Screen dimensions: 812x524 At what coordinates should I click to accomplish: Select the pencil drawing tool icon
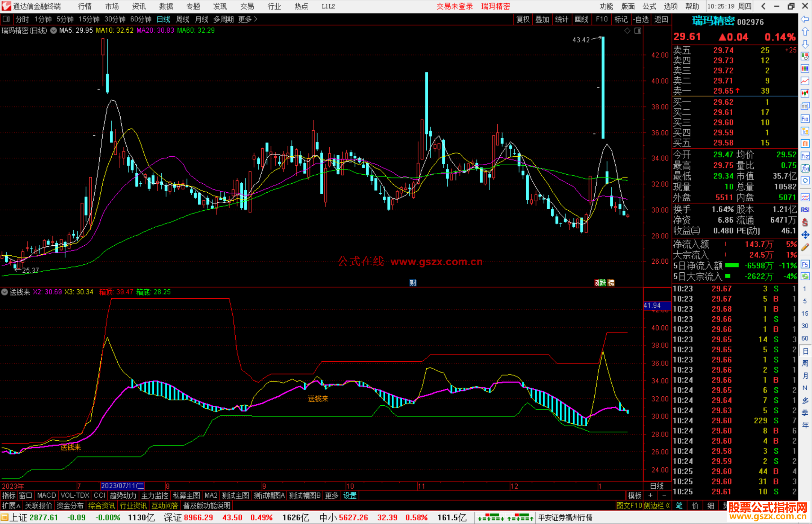coord(805,247)
